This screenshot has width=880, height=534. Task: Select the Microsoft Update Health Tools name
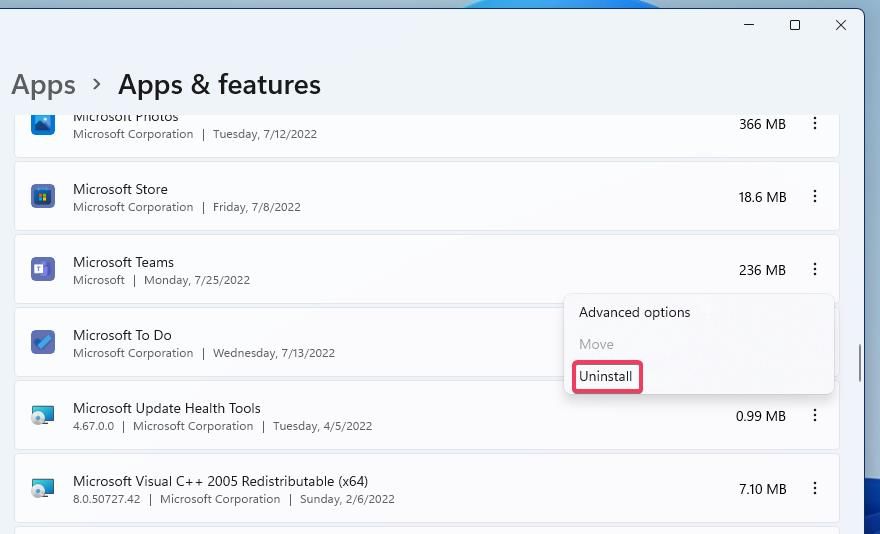[167, 408]
